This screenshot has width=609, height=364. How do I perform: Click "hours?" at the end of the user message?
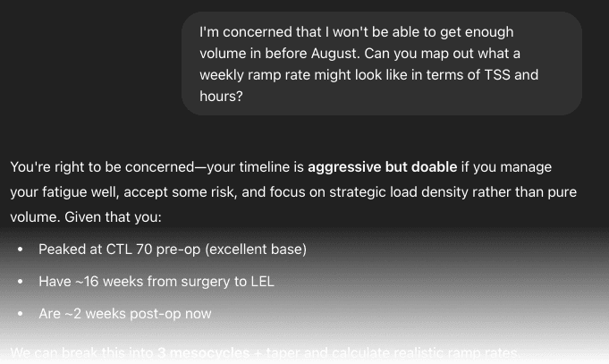tap(221, 97)
